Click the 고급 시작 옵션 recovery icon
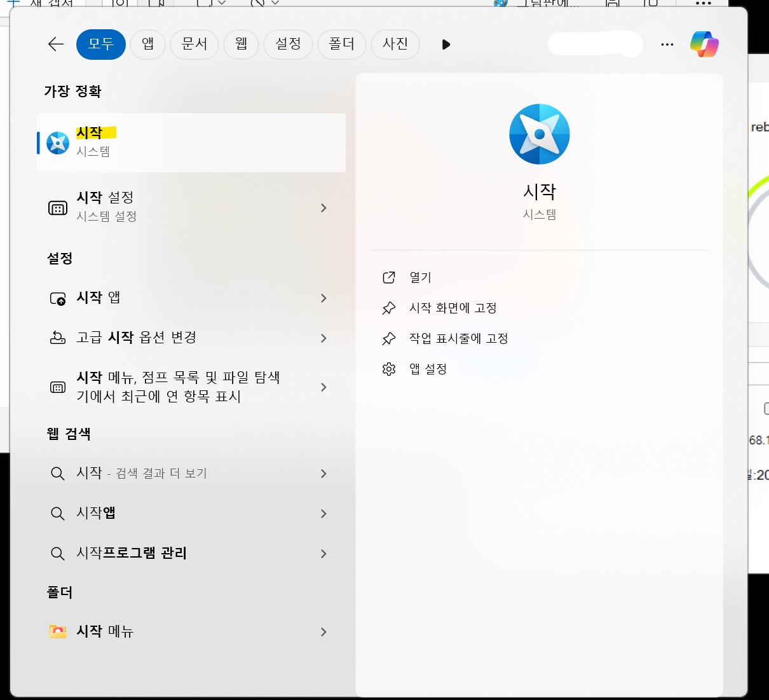The height and width of the screenshot is (700, 769). point(58,338)
